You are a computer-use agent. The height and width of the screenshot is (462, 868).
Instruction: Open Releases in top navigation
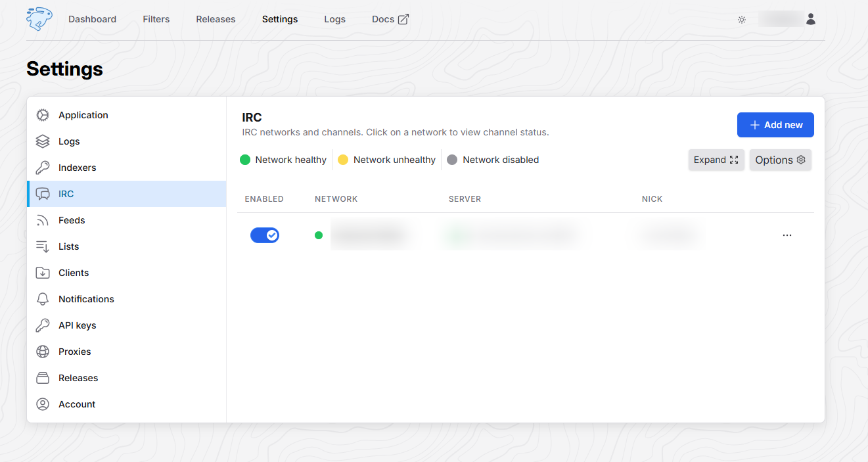click(216, 19)
